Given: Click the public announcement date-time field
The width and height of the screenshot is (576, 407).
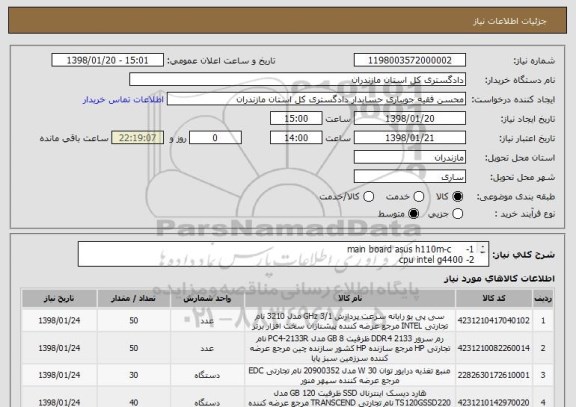Looking at the screenshot, I should click(x=108, y=60).
